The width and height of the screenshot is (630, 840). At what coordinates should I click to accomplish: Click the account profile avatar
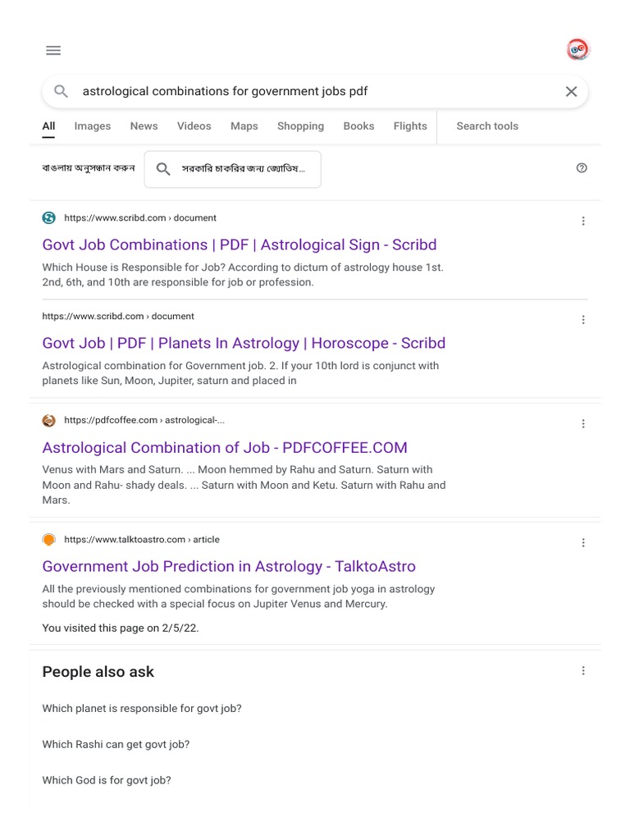577,50
